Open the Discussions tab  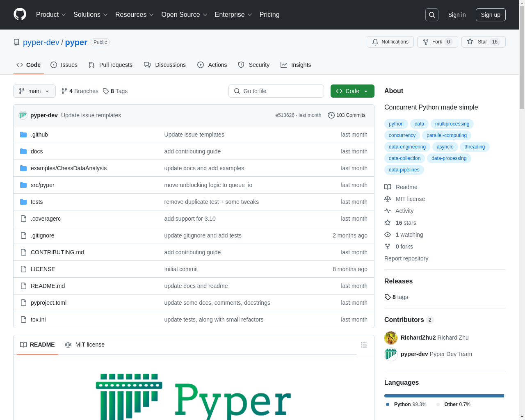tap(165, 65)
